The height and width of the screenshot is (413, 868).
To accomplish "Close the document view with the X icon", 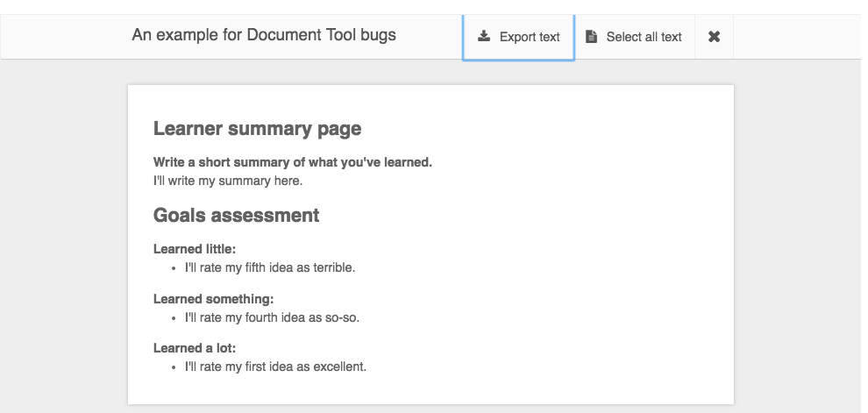I will pyautogui.click(x=714, y=37).
